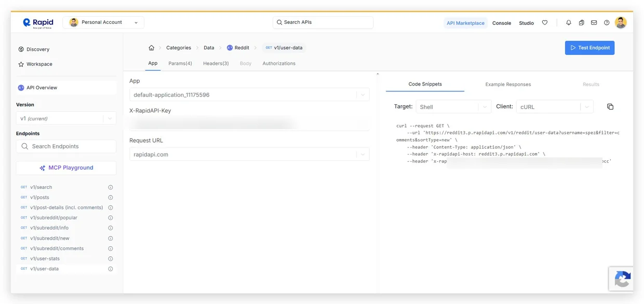Go to Console
Viewport: 644px width, 304px height.
(502, 23)
